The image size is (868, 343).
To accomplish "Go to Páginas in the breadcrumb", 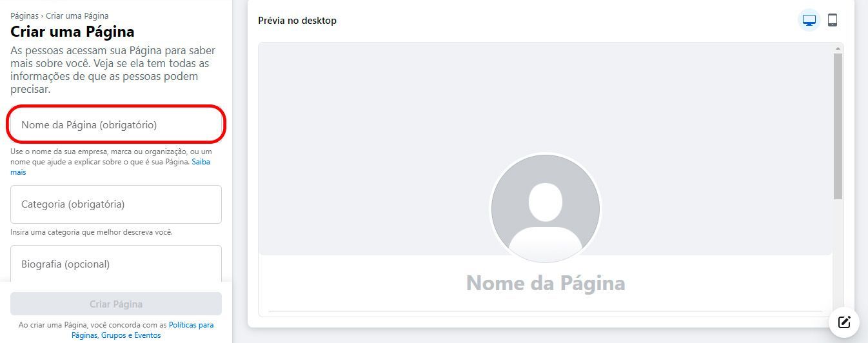I will [x=25, y=15].
